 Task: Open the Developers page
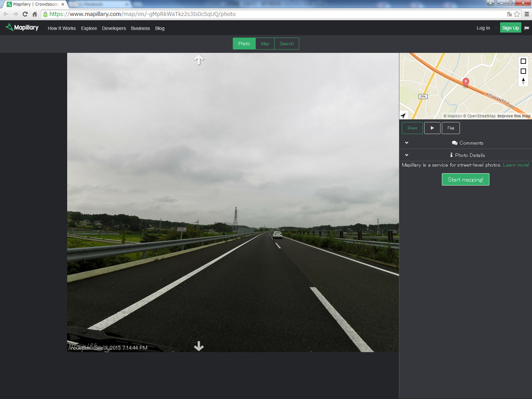click(x=114, y=28)
